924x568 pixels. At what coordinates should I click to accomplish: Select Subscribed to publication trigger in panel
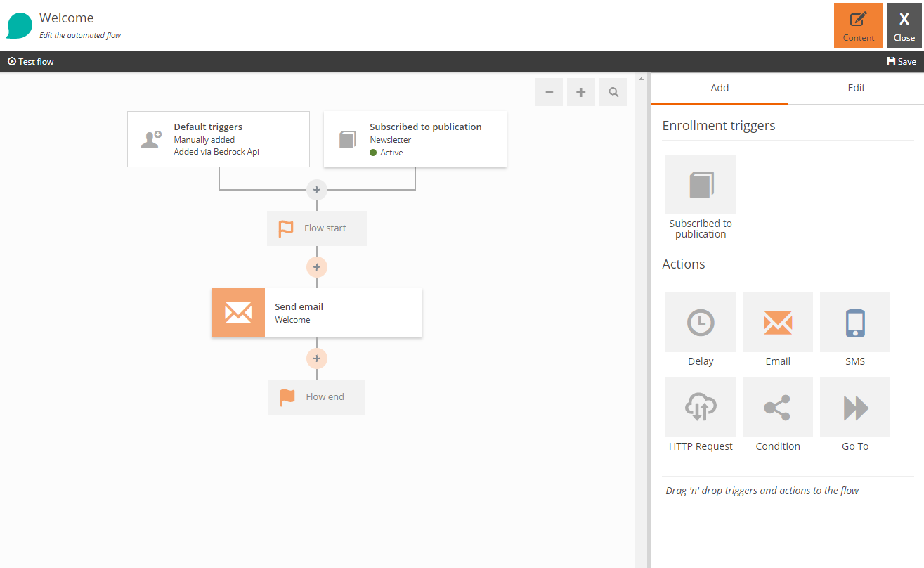pos(700,185)
